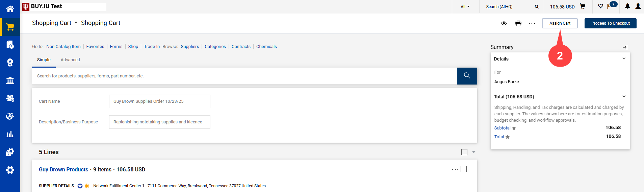Open the shopping cart sidebar icon
This screenshot has width=644, height=192.
click(x=10, y=27)
